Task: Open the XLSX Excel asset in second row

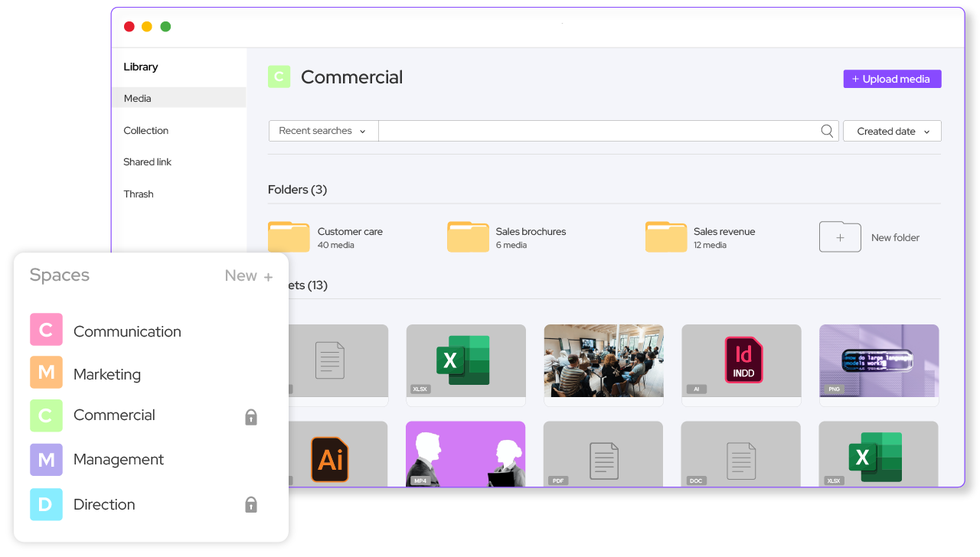Action: 879,454
